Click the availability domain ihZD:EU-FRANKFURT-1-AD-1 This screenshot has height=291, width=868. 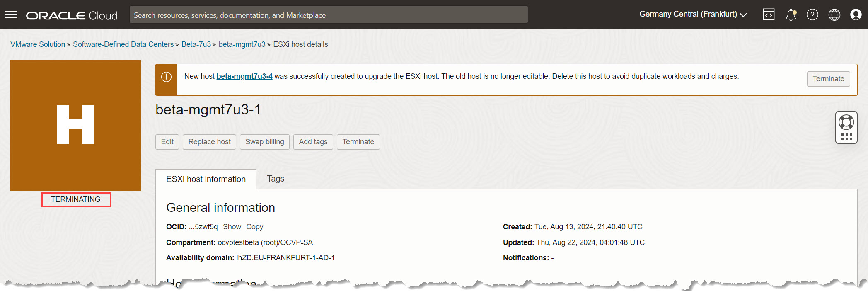pos(285,258)
